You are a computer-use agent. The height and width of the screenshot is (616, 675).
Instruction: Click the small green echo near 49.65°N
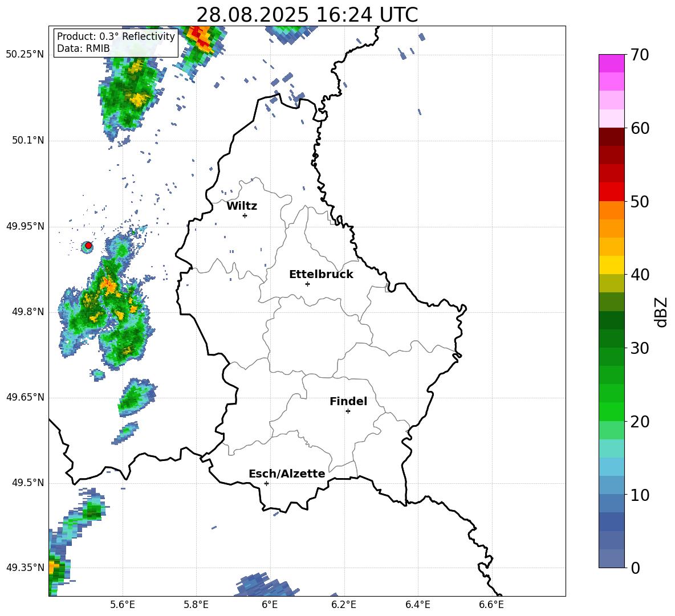(136, 398)
